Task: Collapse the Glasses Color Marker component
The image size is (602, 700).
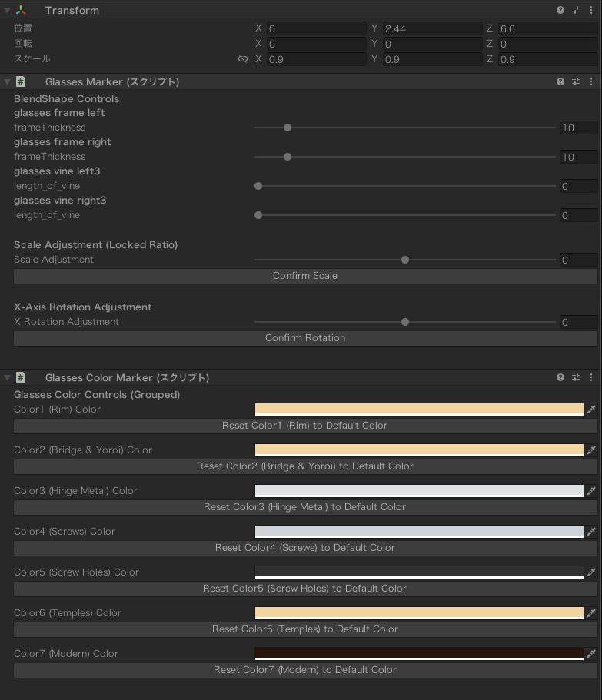Action: tap(8, 377)
